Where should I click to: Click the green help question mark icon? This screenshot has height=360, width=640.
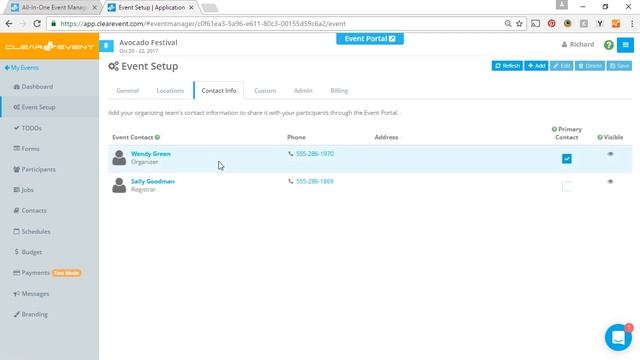pos(609,45)
